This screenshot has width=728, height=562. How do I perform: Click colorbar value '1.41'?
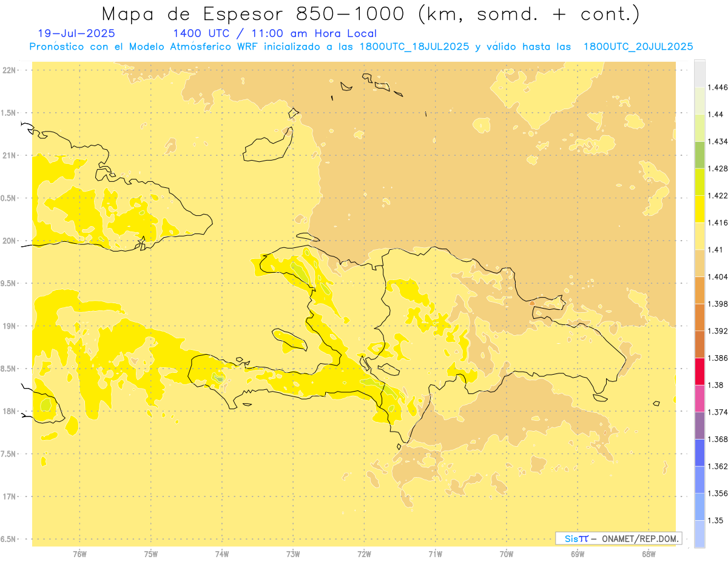coord(716,250)
